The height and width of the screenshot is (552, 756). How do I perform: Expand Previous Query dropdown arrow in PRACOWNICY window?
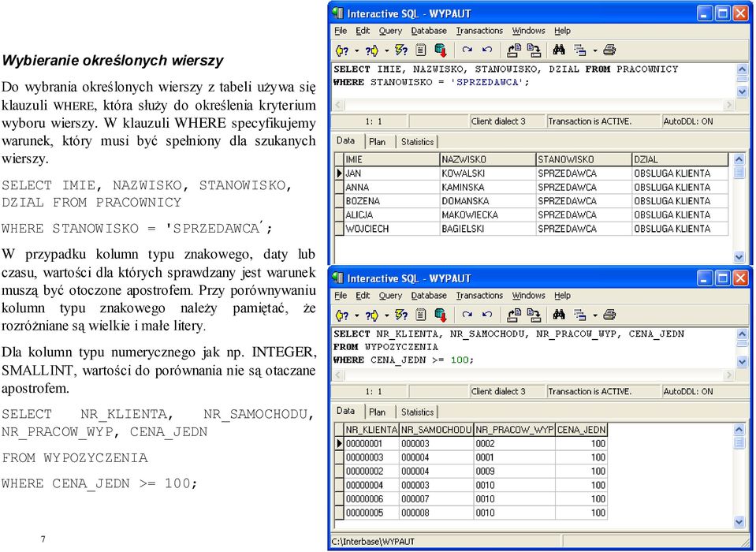tap(357, 50)
